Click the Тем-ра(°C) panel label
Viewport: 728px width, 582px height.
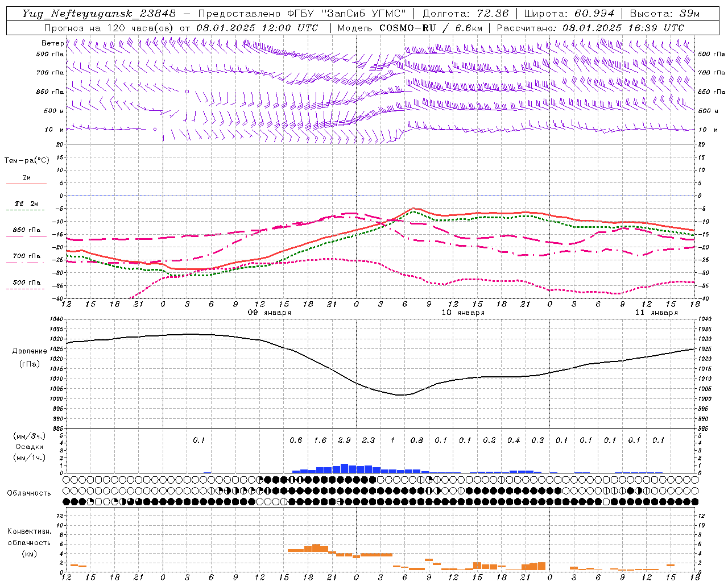pos(27,161)
